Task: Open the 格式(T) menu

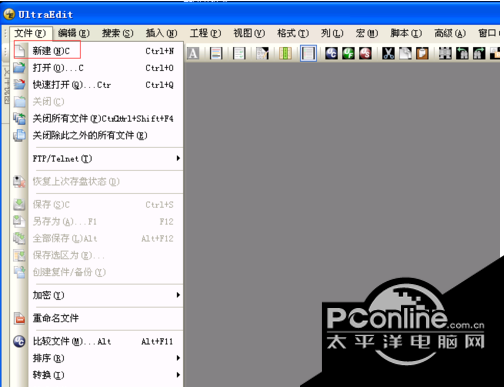Action: (293, 33)
